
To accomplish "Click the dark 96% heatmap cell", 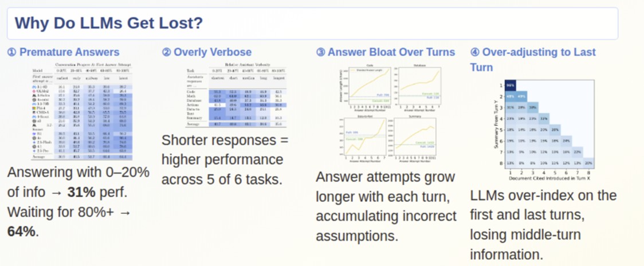I will pyautogui.click(x=511, y=85).
